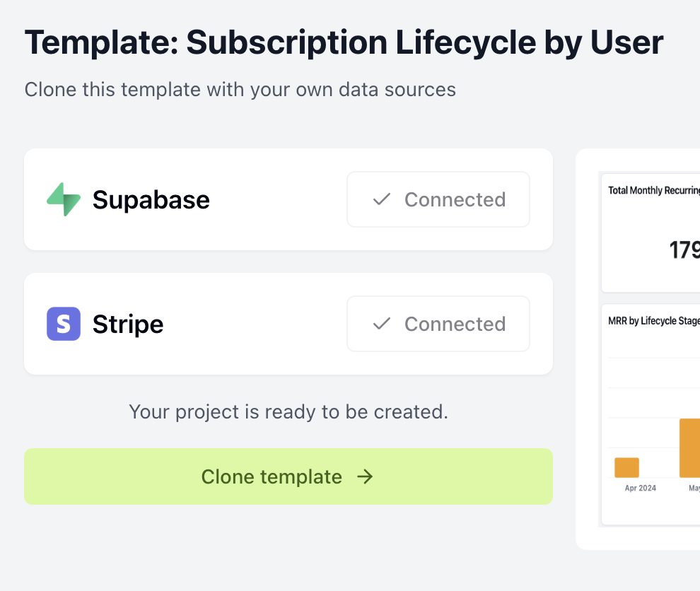This screenshot has width=700, height=591.
Task: Select the purple S Stripe mark
Action: [x=62, y=324]
